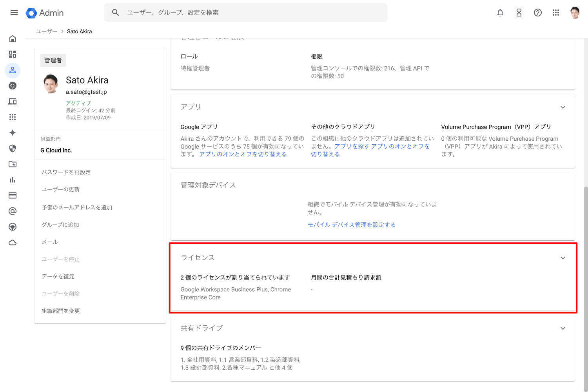Open account avatar in top bar
The height and width of the screenshot is (392, 588).
click(x=575, y=13)
